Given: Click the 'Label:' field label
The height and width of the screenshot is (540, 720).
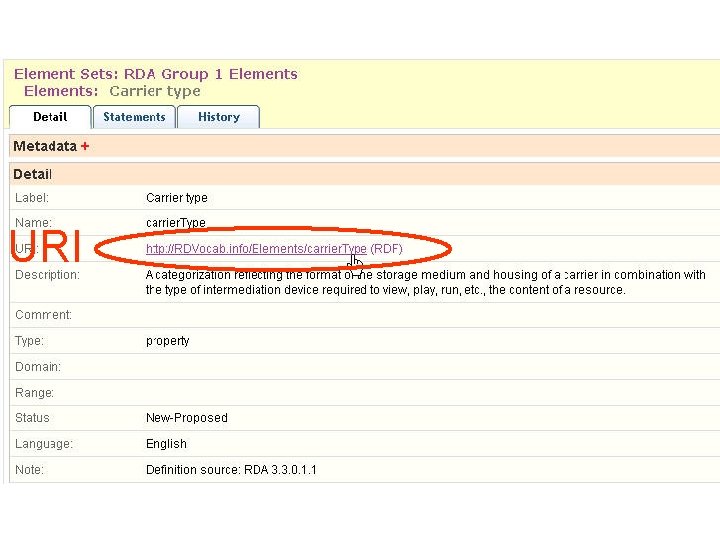Looking at the screenshot, I should 32,198.
